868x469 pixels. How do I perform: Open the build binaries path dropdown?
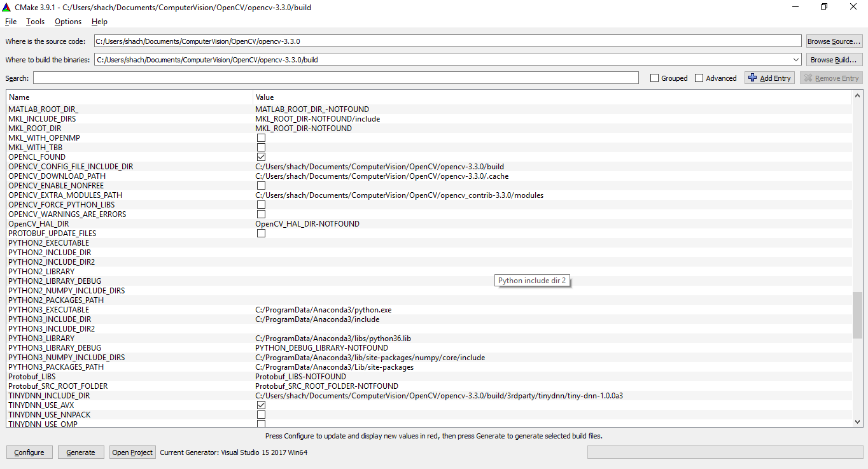click(x=796, y=59)
